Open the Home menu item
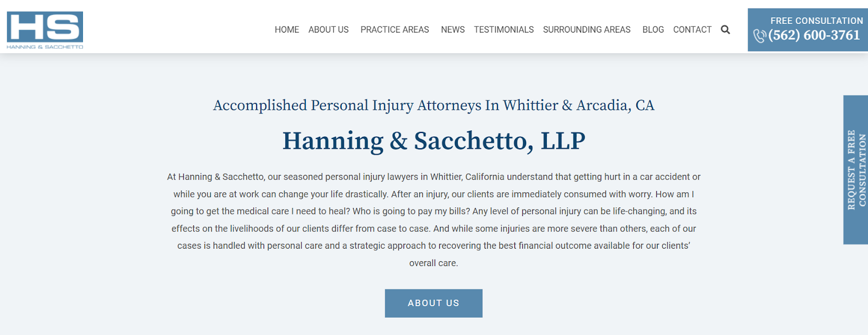 (286, 30)
